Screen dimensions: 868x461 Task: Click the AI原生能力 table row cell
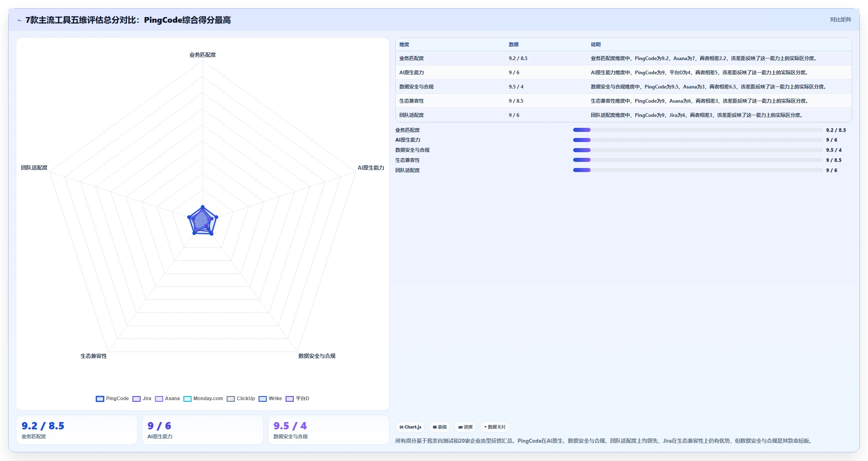[411, 73]
